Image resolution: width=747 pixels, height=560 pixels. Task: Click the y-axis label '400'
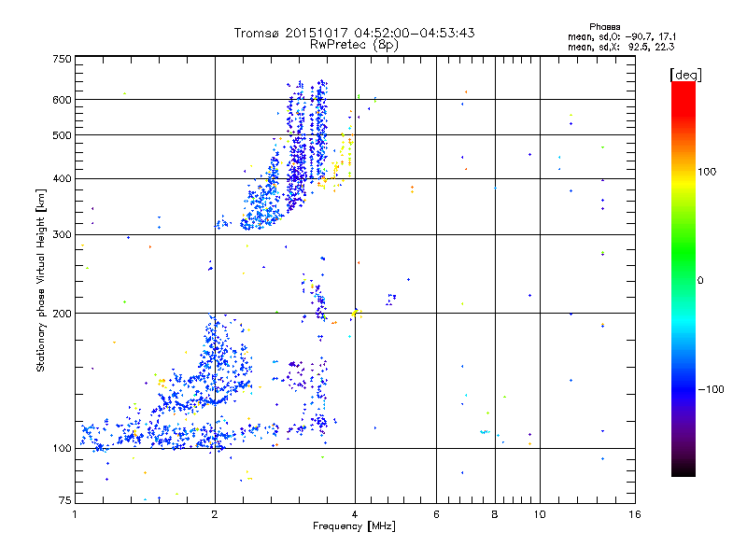tap(62, 179)
